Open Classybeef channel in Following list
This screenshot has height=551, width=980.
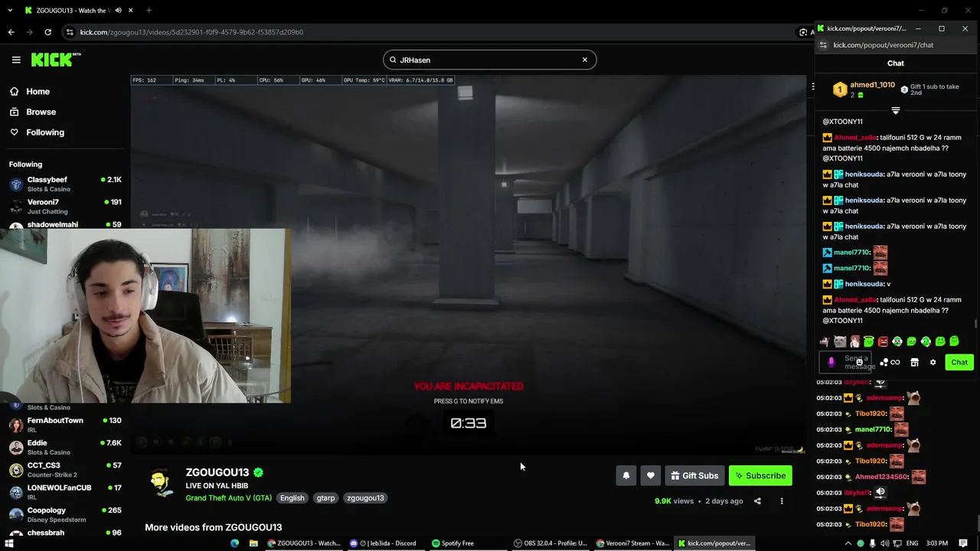click(64, 184)
